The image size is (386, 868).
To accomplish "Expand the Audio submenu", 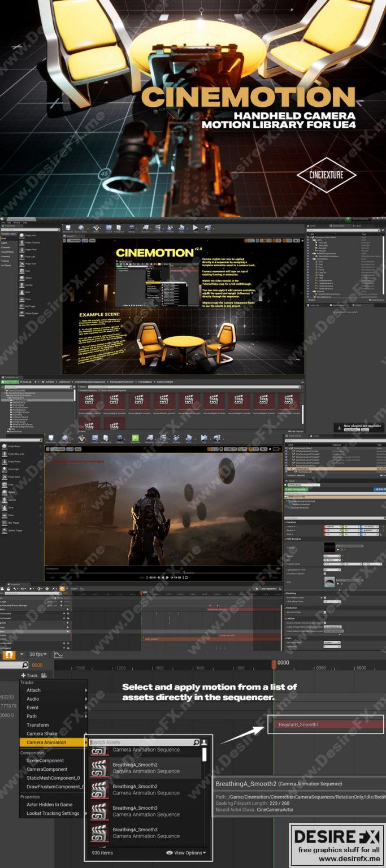I will click(x=54, y=699).
